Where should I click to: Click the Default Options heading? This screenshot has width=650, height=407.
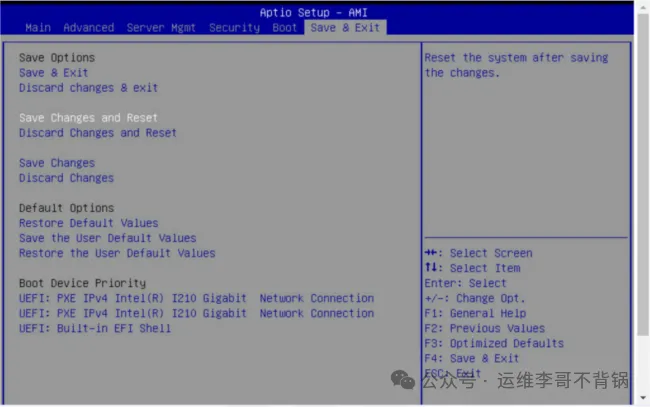tap(66, 208)
